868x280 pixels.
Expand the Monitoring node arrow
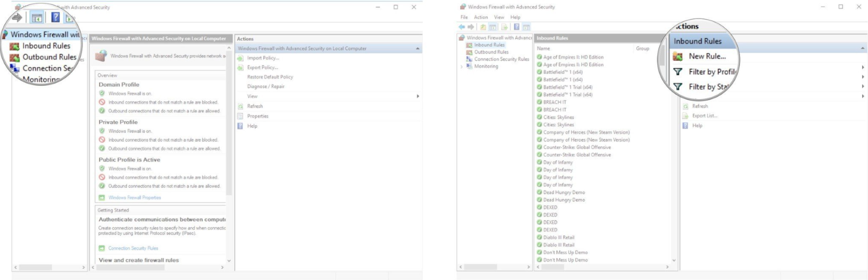pyautogui.click(x=462, y=67)
